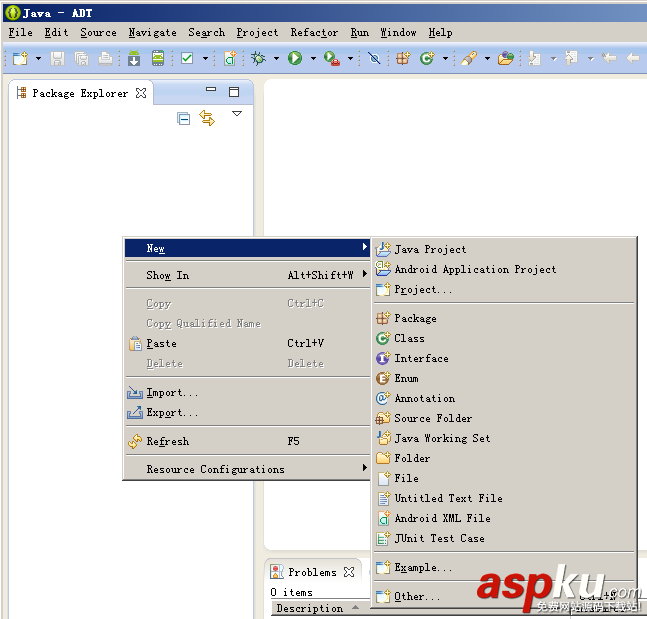647x619 pixels.
Task: Open the Package Explorer view menu triangle
Action: 237,113
